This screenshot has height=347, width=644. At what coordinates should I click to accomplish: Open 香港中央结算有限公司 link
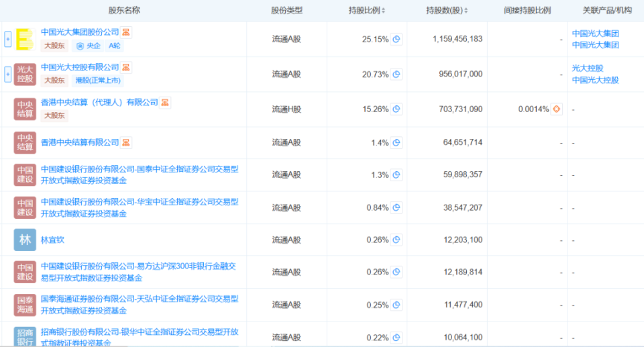point(80,142)
